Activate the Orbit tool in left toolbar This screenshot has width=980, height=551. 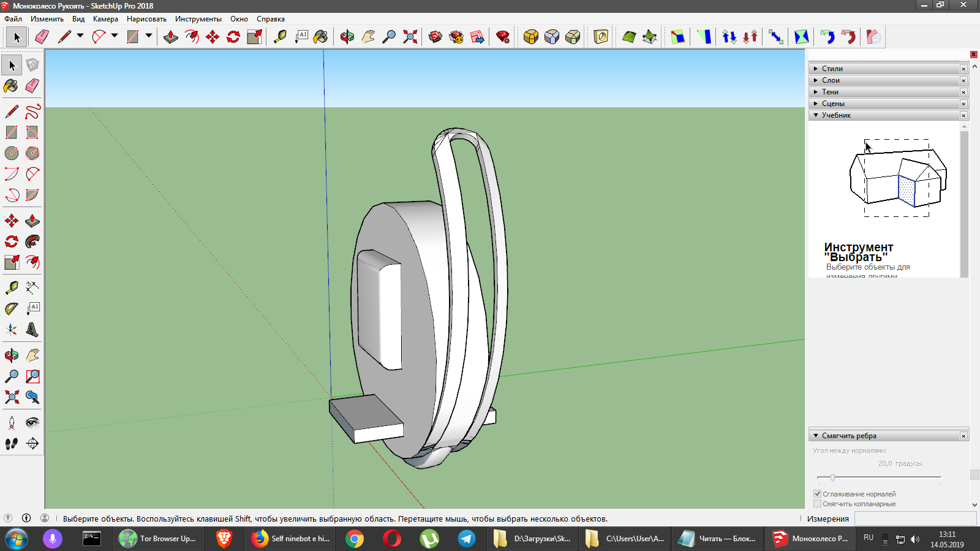[11, 355]
